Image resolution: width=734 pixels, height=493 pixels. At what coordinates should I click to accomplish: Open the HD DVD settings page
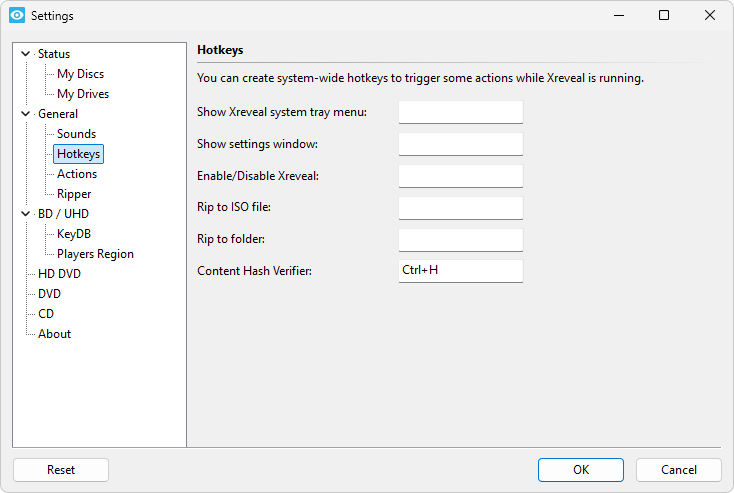point(59,274)
